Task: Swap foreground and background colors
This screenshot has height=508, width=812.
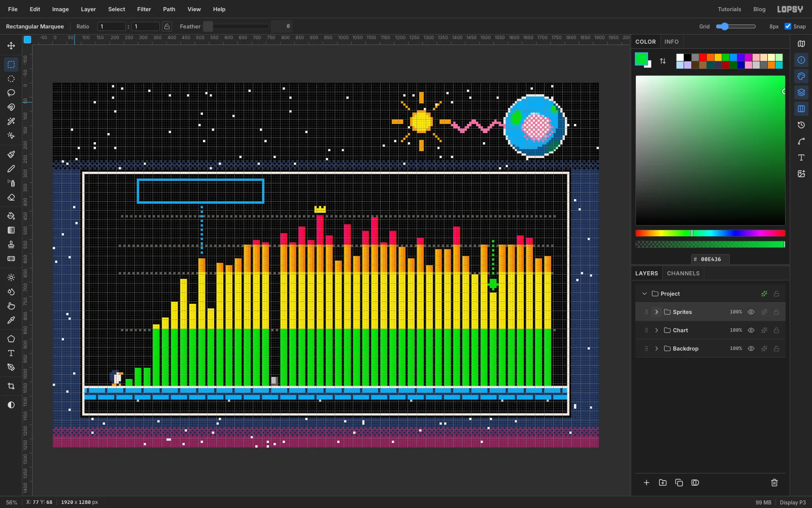Action: (x=663, y=61)
